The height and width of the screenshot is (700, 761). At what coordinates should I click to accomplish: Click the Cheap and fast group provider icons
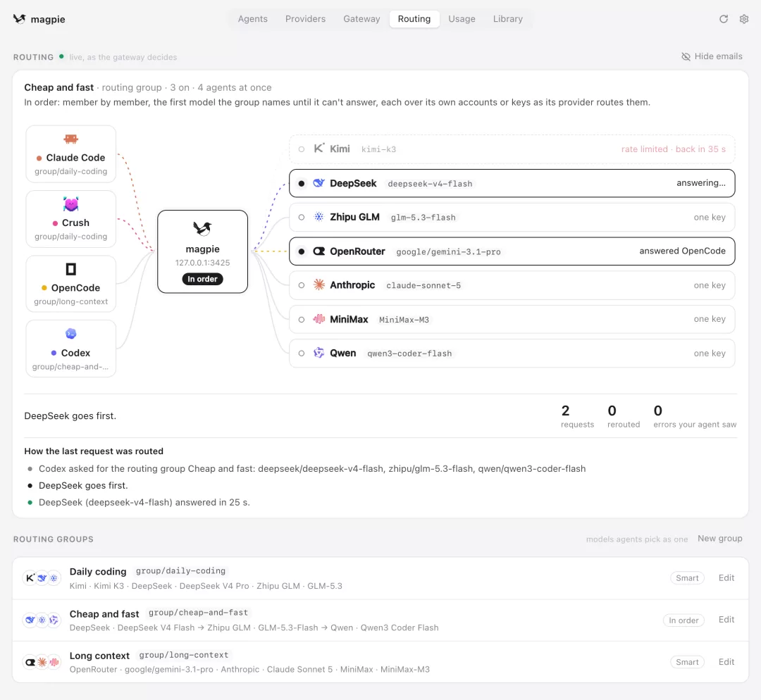click(x=42, y=620)
